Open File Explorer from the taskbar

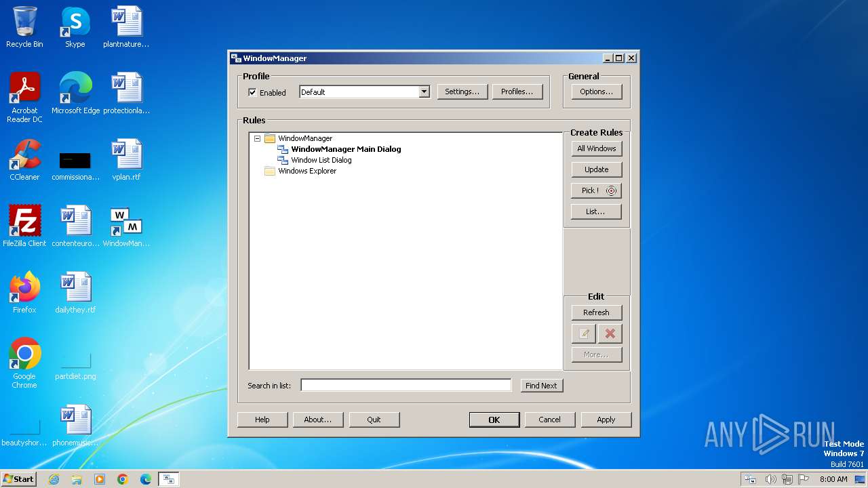coord(77,479)
